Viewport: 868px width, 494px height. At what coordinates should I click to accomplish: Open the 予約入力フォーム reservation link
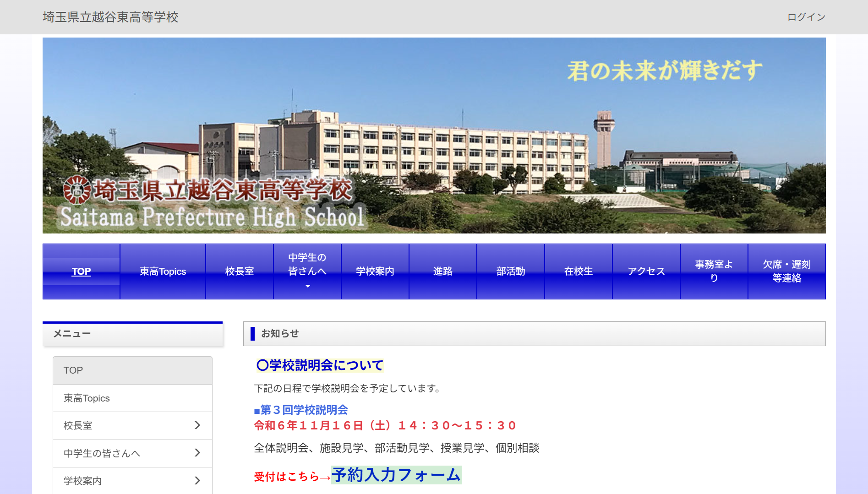pyautogui.click(x=396, y=475)
